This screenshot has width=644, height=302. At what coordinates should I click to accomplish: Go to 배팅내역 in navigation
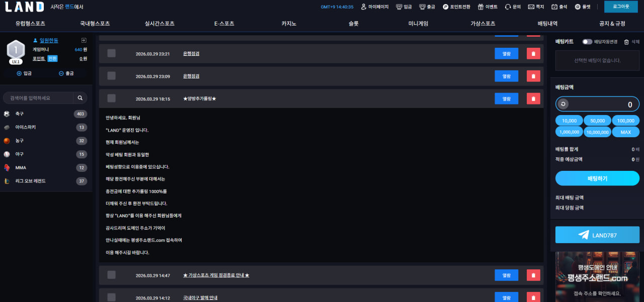547,24
